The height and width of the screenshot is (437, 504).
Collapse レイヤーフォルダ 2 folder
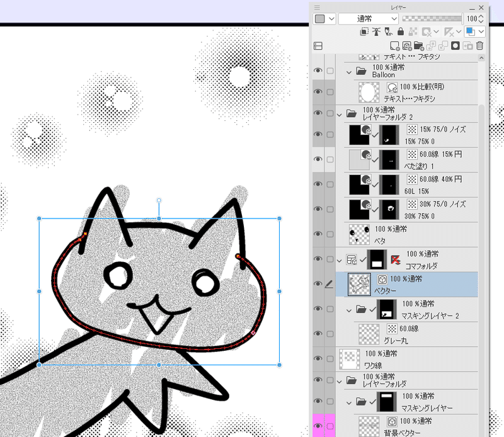340,115
